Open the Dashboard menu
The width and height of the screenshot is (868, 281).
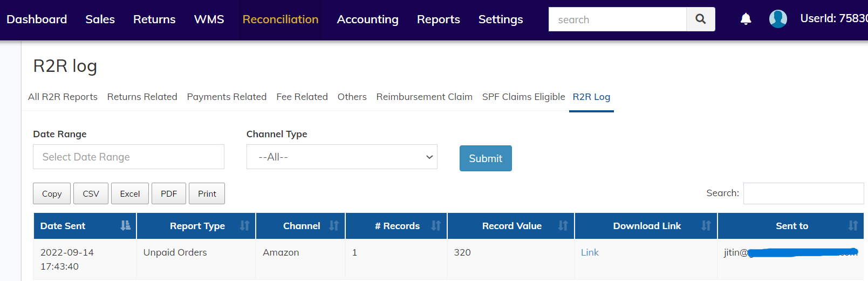click(x=37, y=19)
